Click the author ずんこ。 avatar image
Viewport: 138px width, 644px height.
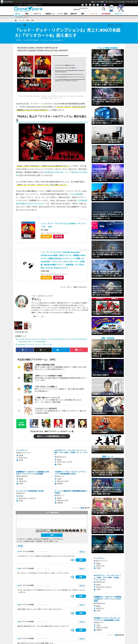(x=22, y=301)
